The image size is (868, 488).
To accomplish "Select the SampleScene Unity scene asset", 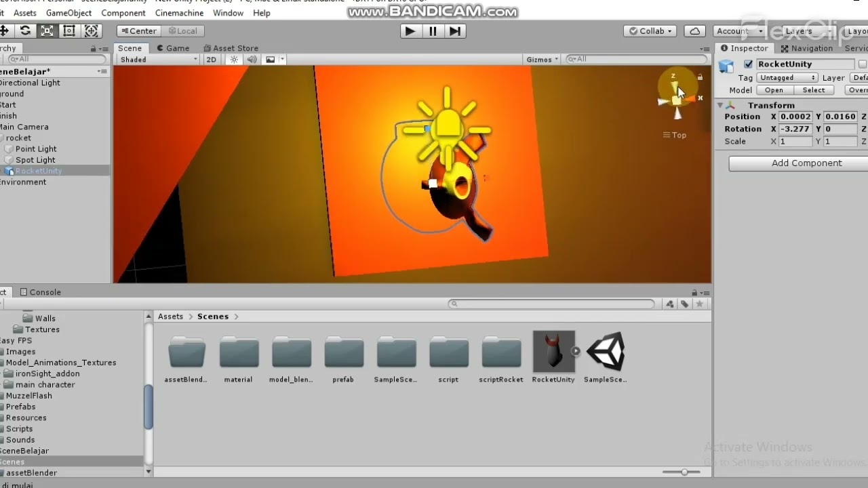I will tap(606, 358).
